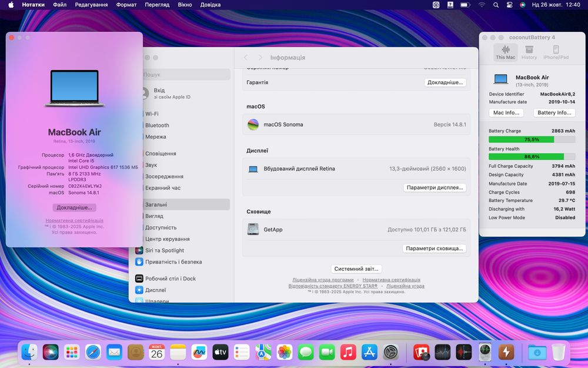Click the Battery Charge 75,5% bar
The image size is (588, 368).
pyautogui.click(x=532, y=140)
